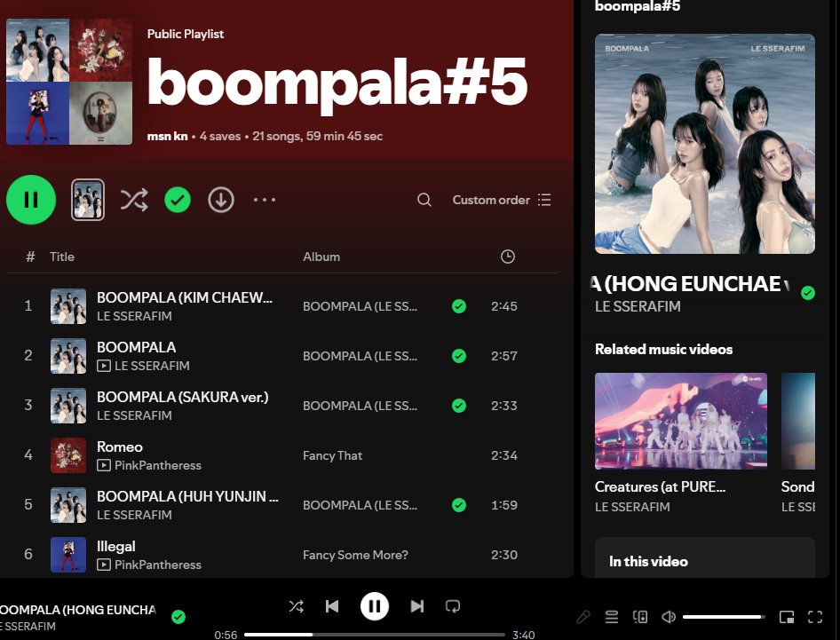Open the miniplayer icon
Screen dimensions: 840x640
tap(787, 617)
